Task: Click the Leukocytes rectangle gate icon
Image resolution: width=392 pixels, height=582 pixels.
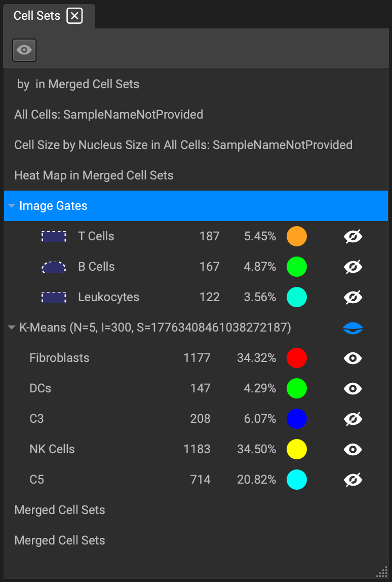Action: click(x=54, y=297)
